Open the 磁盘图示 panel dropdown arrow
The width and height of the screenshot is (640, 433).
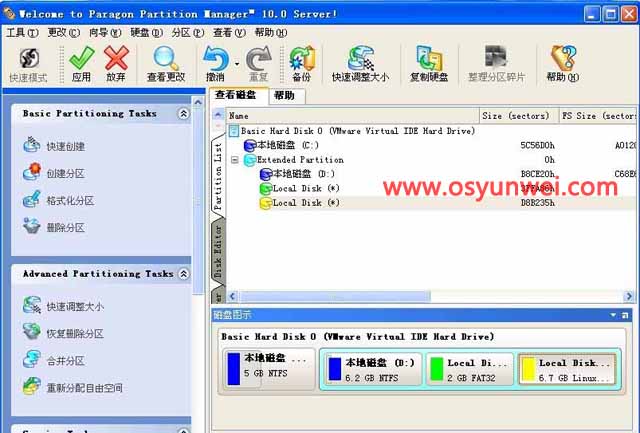[613, 315]
